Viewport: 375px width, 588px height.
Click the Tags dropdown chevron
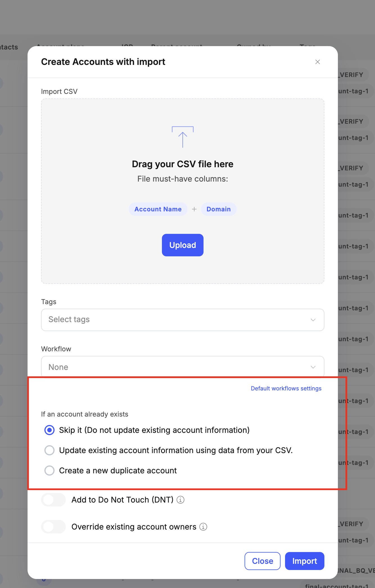(313, 320)
